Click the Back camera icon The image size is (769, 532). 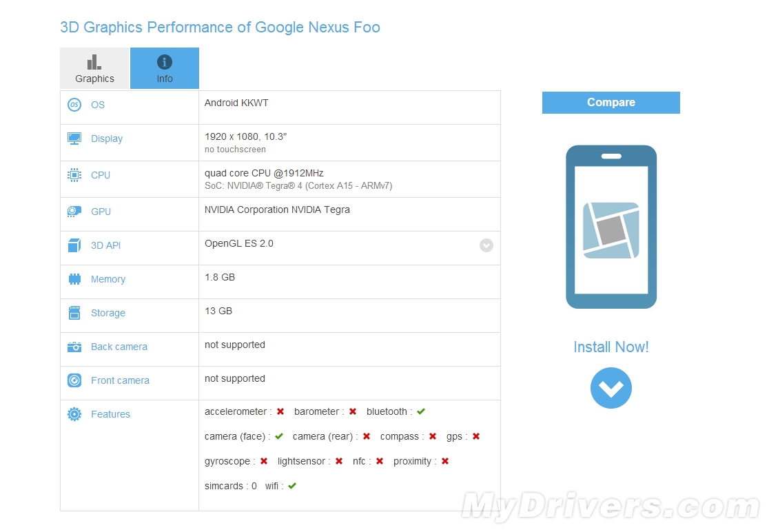click(x=74, y=347)
